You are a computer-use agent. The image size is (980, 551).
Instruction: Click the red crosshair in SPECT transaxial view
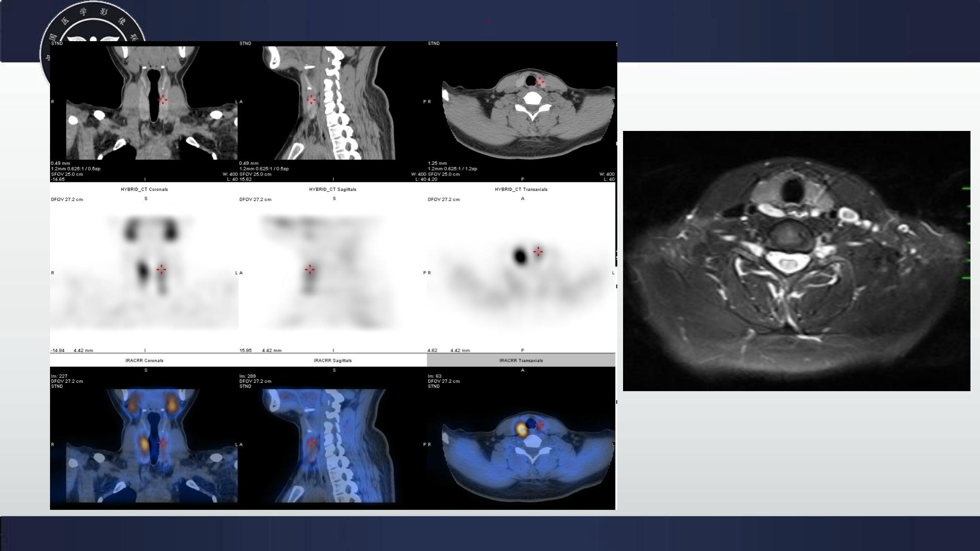[538, 251]
